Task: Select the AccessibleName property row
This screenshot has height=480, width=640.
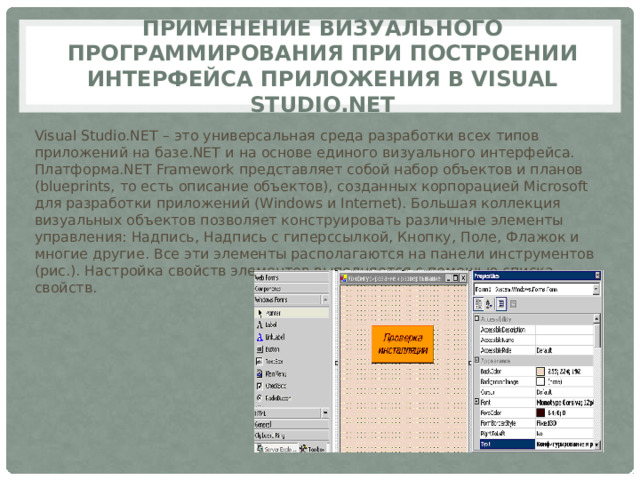Action: 536,340
